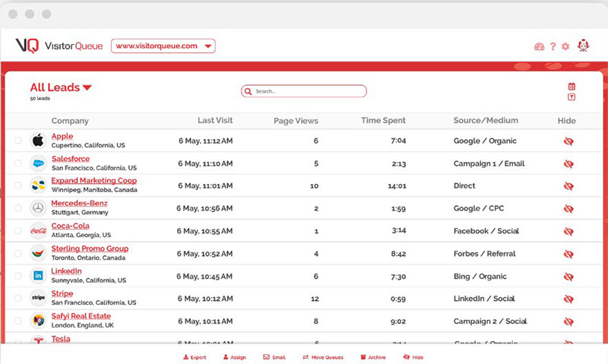Click the LinkedIn company logo
This screenshot has height=364, width=608.
(38, 276)
